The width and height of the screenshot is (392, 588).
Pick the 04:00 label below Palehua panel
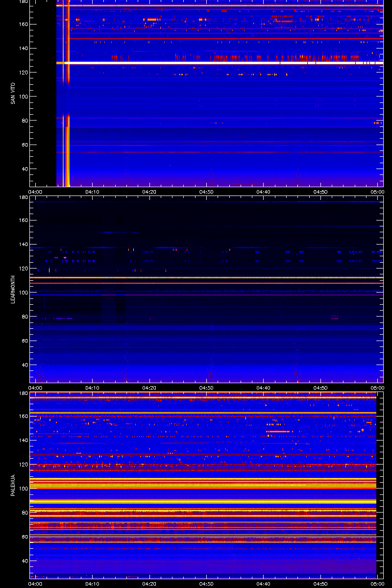click(35, 584)
